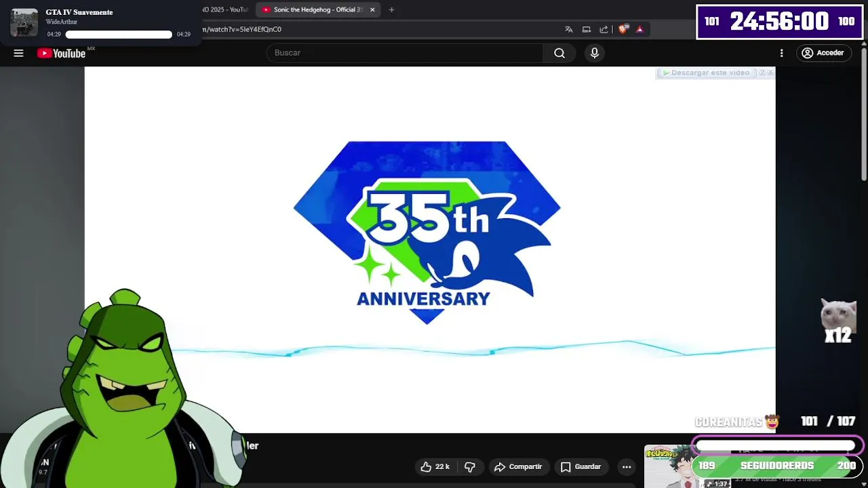Open the YouTube hamburger guide menu
This screenshot has width=868, height=488.
(18, 53)
